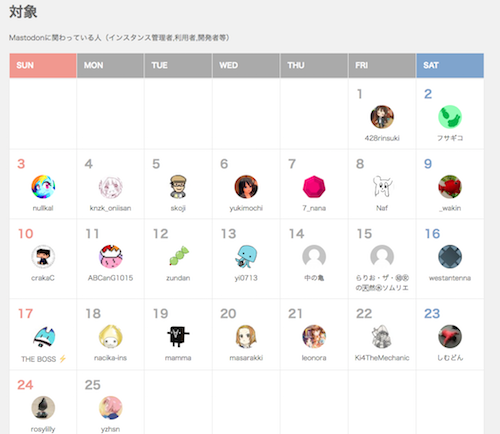The width and height of the screenshot is (500, 434).
Task: Select the SAT column header
Action: pos(450,65)
